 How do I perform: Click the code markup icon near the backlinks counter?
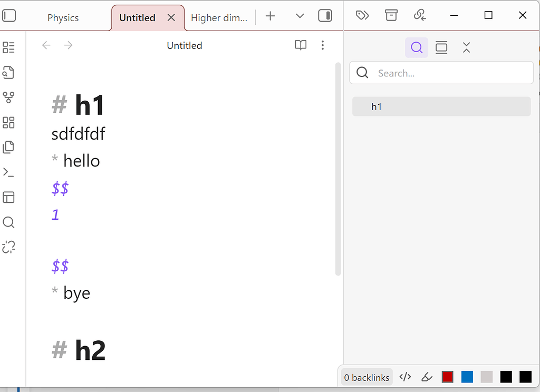[x=405, y=377]
